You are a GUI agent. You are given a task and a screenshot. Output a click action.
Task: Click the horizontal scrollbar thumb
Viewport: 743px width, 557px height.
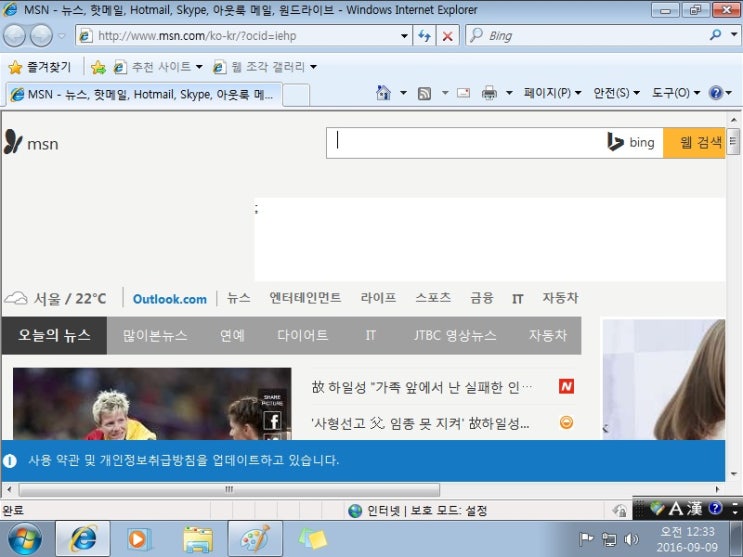[x=229, y=489]
